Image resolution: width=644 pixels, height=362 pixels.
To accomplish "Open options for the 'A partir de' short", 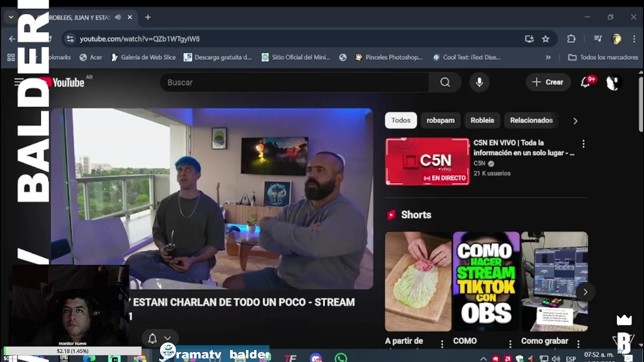I will (442, 344).
